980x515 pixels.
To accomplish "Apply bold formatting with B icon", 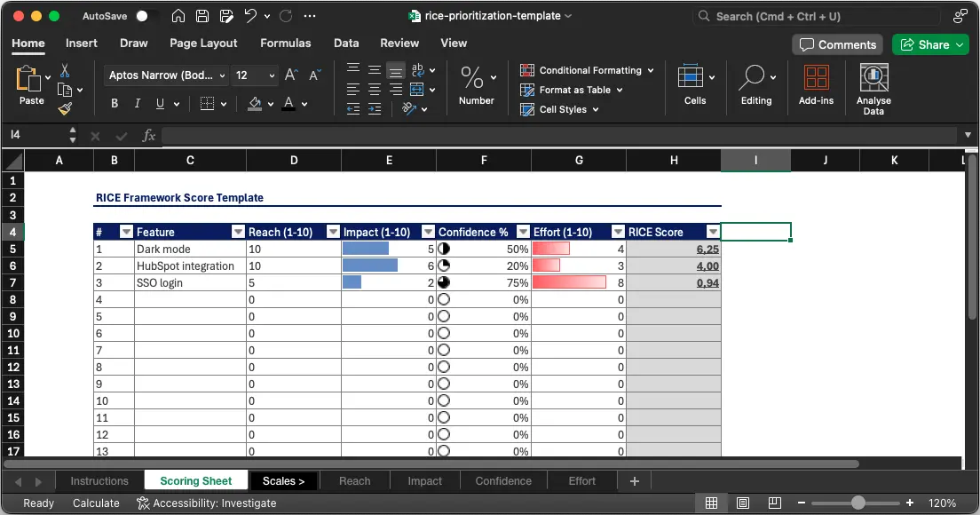I will tap(115, 104).
